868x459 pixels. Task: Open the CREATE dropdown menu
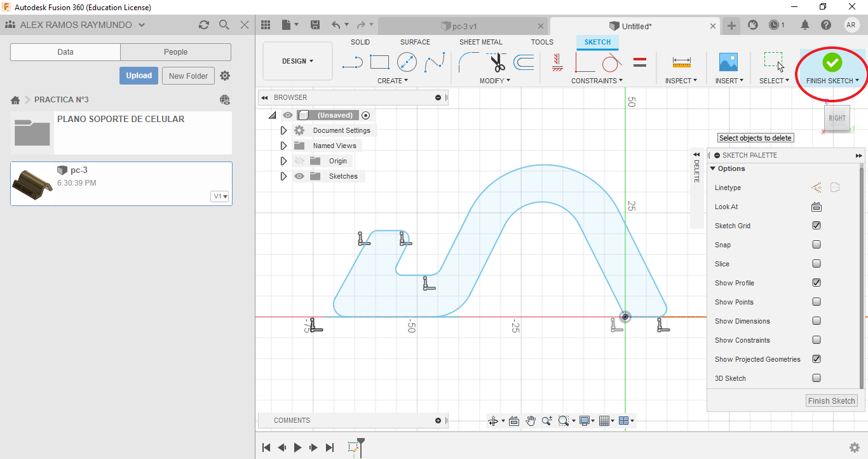point(392,81)
